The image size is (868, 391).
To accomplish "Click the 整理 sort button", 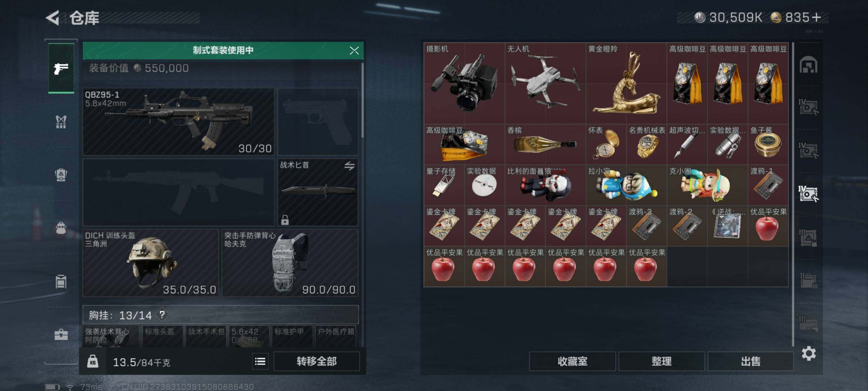I will coord(661,361).
